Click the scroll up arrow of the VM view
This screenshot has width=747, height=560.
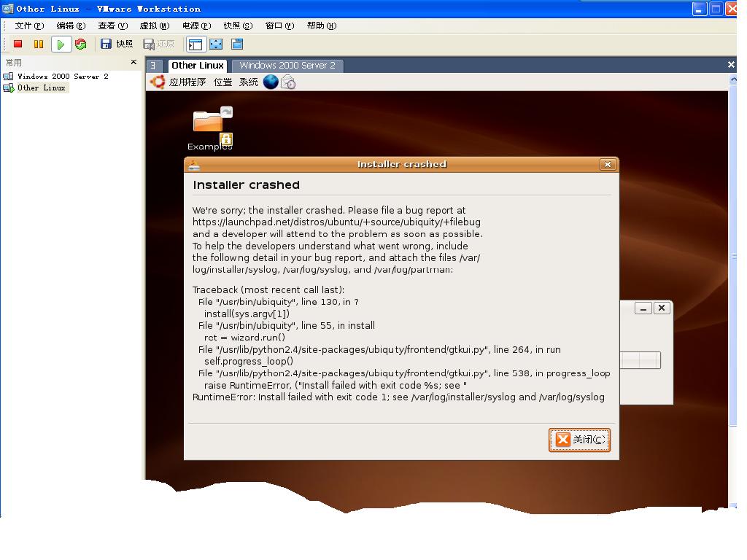[x=733, y=79]
